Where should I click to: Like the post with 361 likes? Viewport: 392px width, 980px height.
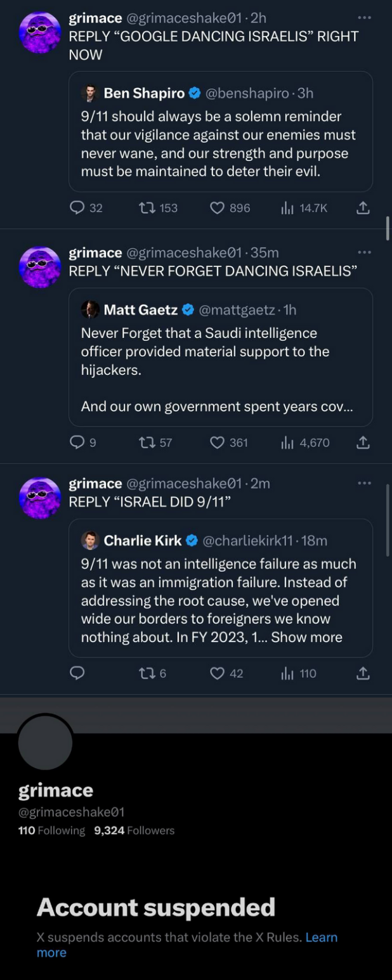click(218, 442)
